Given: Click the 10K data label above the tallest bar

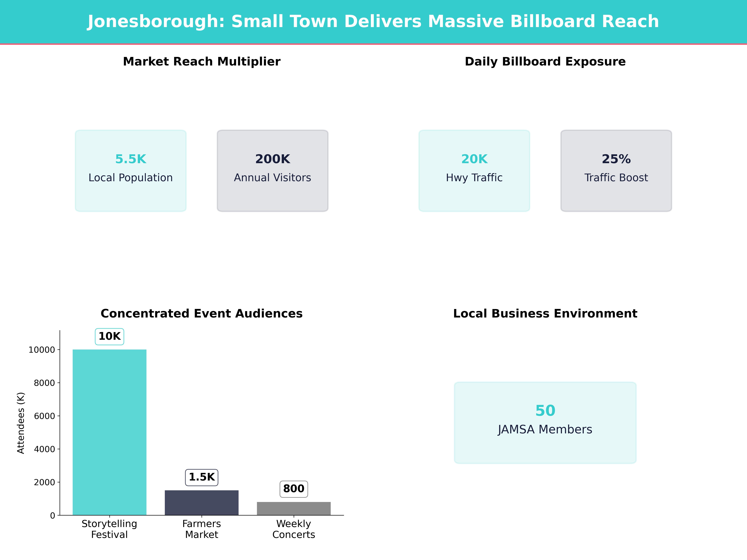Looking at the screenshot, I should (x=109, y=336).
